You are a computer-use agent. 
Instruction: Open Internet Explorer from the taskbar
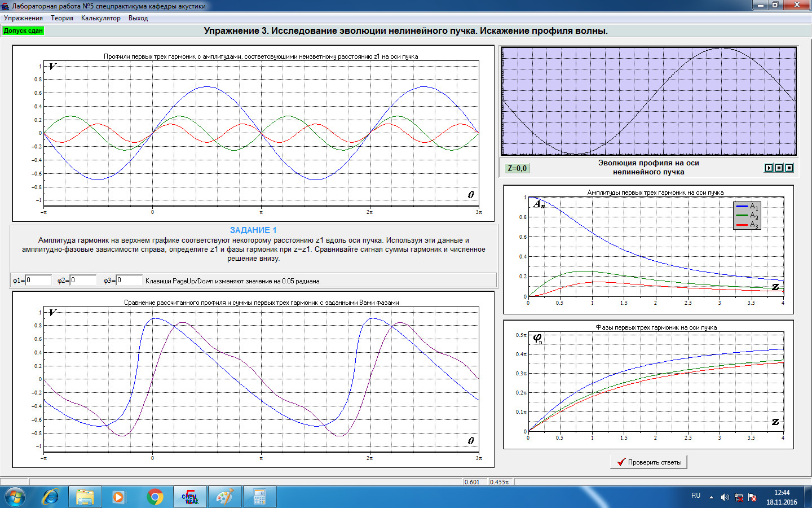(51, 497)
